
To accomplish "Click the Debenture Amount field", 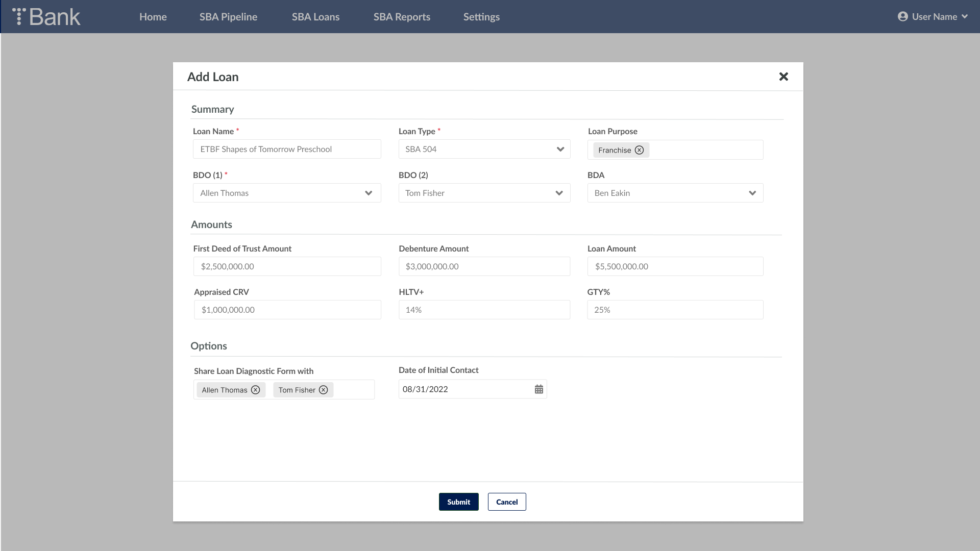I will 484,266.
